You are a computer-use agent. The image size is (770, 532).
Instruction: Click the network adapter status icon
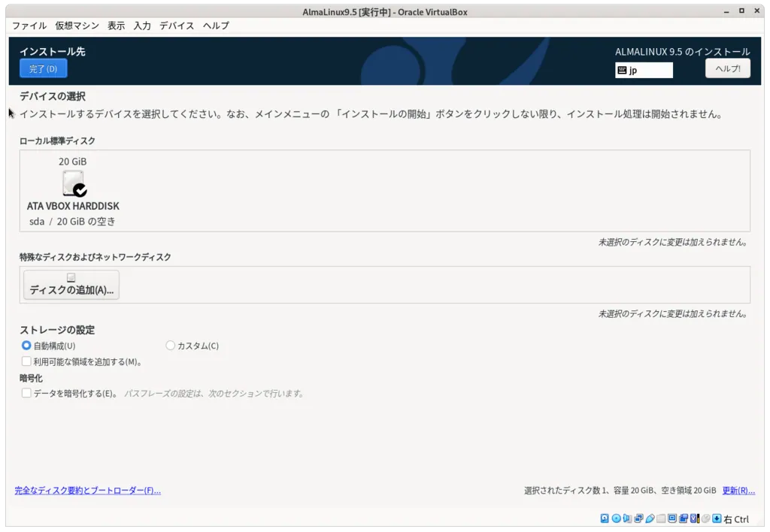click(x=638, y=518)
